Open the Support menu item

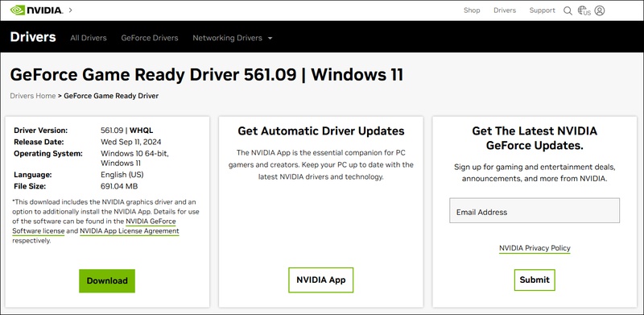click(542, 10)
